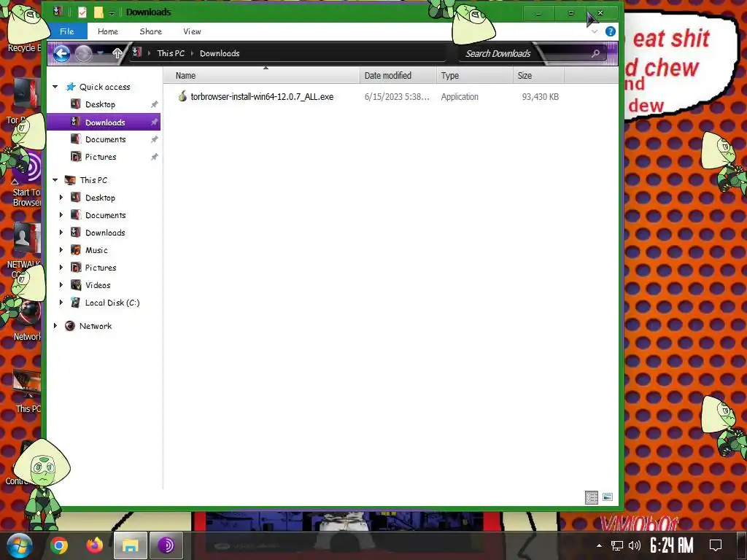Collapse the Quick access tree node
The height and width of the screenshot is (560, 747).
pos(55,87)
